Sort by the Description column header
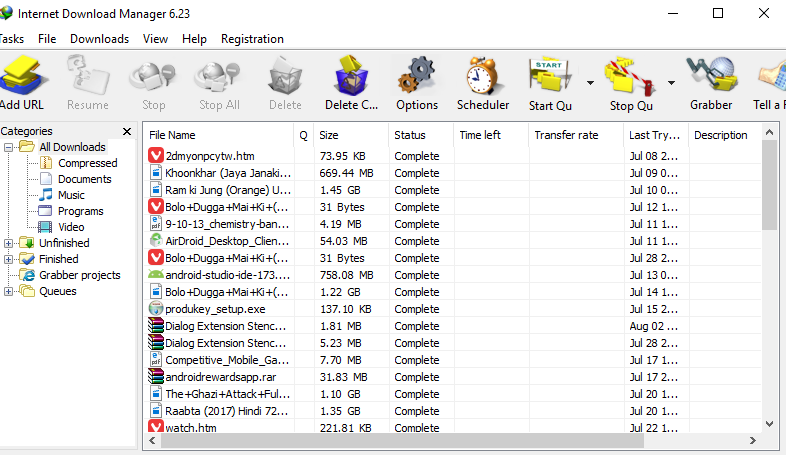This screenshot has height=455, width=786. (x=725, y=135)
